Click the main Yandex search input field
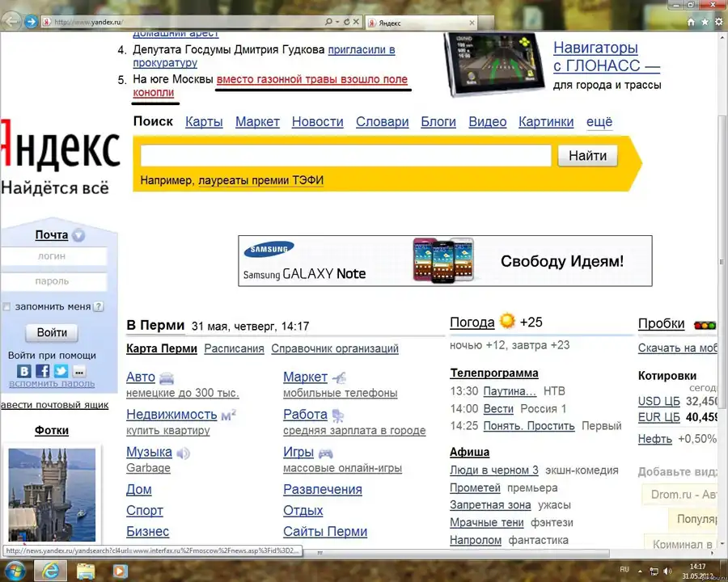Image resolution: width=728 pixels, height=582 pixels. click(x=345, y=156)
